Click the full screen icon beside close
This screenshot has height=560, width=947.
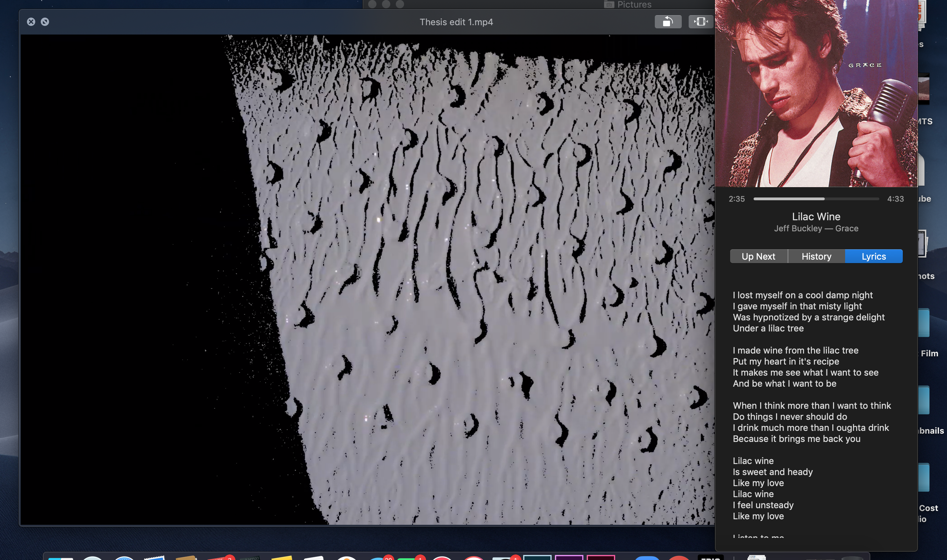[45, 22]
